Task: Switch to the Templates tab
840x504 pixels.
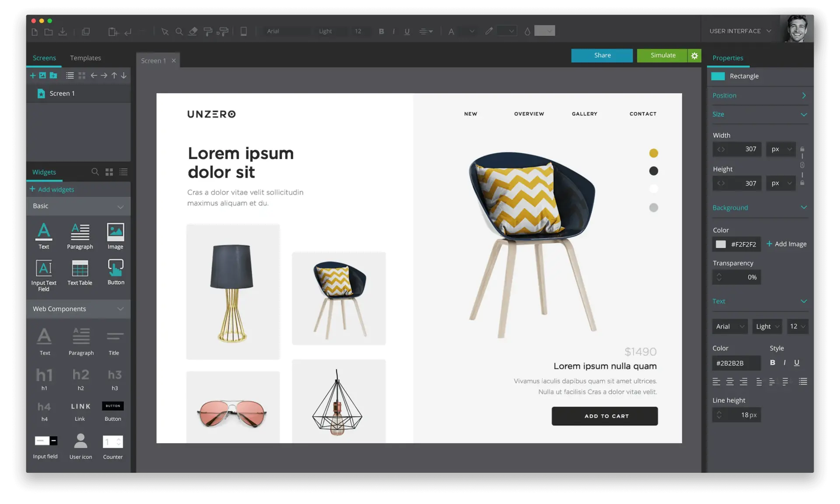Action: pyautogui.click(x=85, y=58)
